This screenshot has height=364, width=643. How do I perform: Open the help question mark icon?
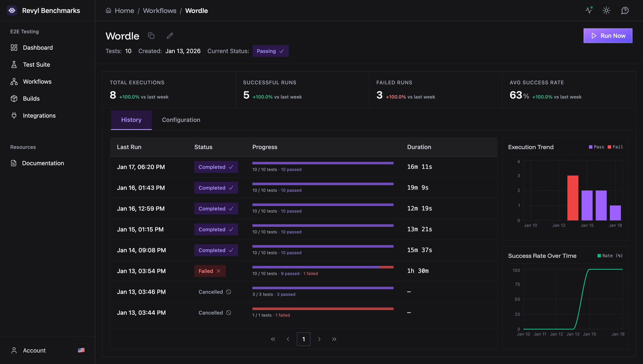tap(625, 10)
